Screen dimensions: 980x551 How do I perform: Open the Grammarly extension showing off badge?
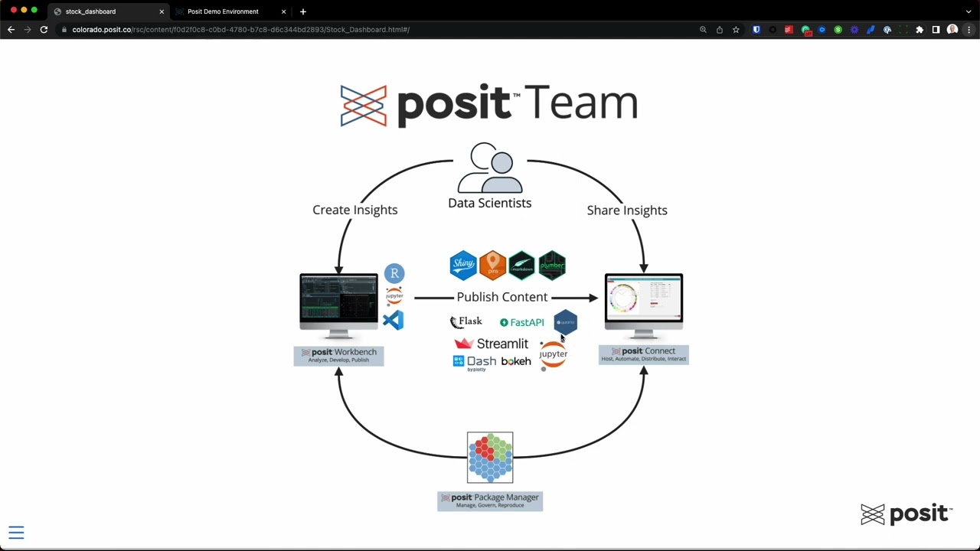[805, 30]
